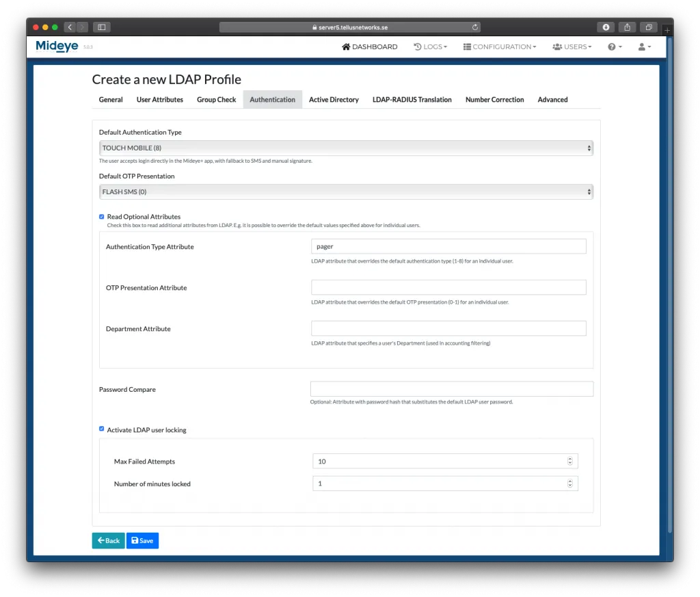Disable Activate LDAP user locking

click(101, 429)
